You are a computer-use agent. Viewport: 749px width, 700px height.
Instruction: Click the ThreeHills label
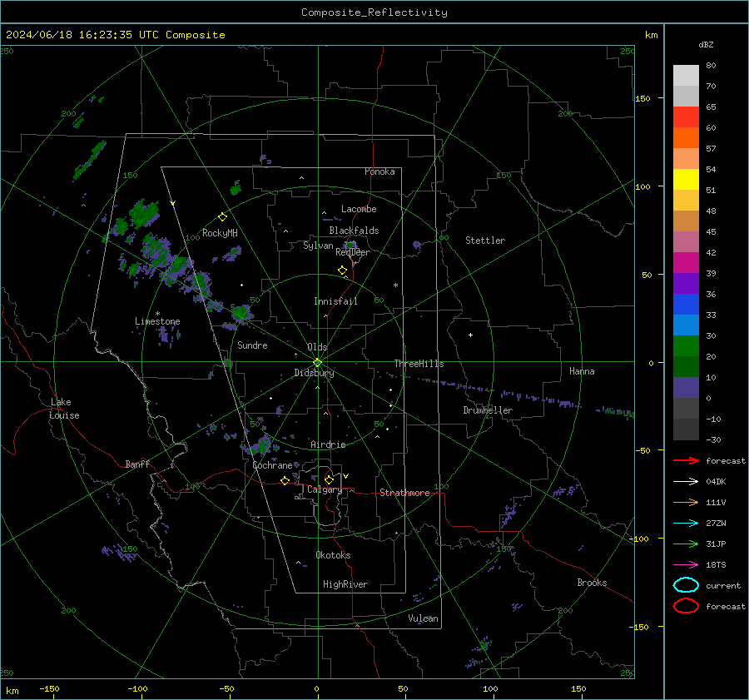pyautogui.click(x=419, y=364)
